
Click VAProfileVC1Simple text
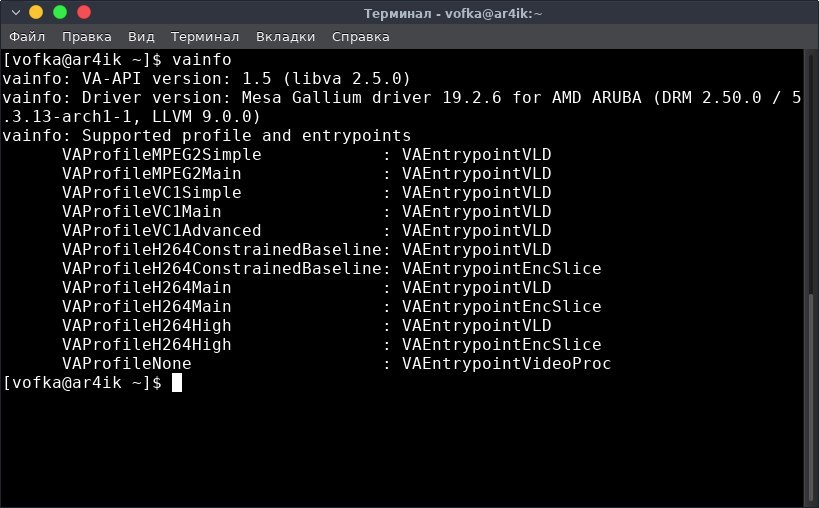pos(151,193)
